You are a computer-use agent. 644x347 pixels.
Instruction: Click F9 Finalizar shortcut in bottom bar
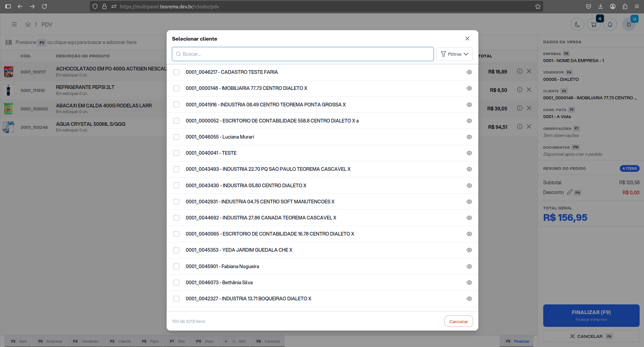517,341
